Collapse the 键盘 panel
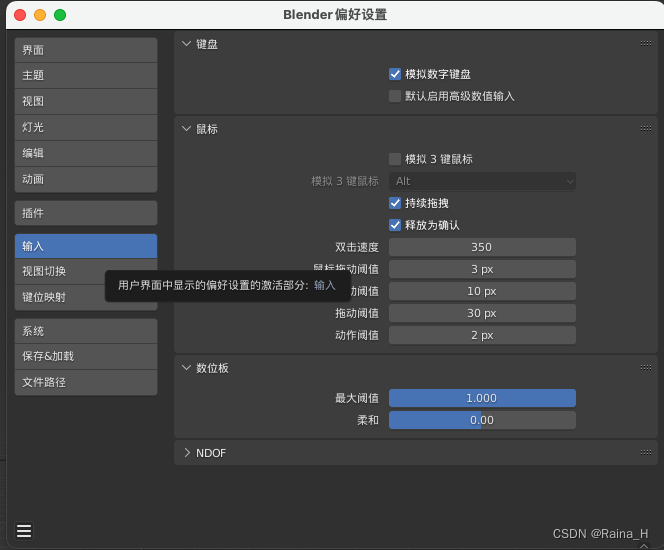 coord(186,44)
